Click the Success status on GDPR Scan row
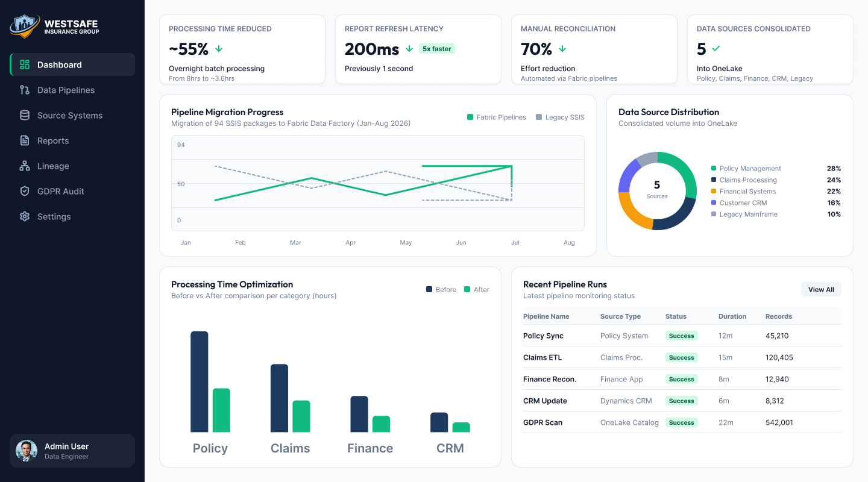Viewport: 868px width, 482px height. click(x=682, y=422)
